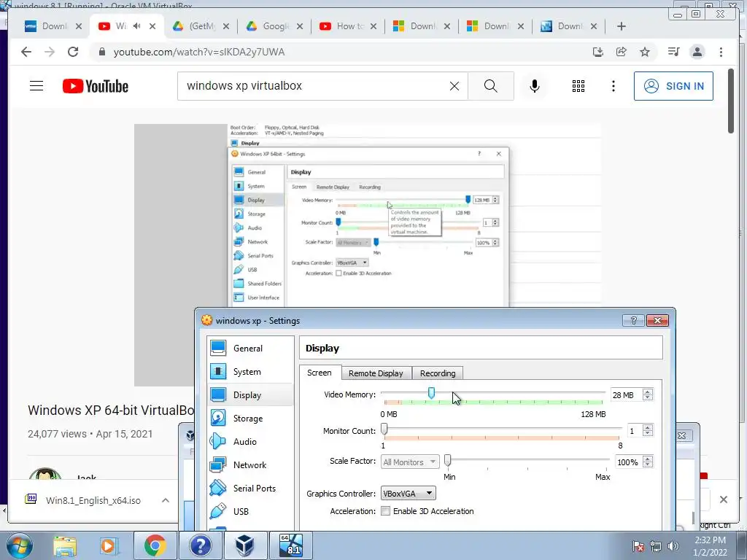Click the Monitor Count slider handle
The image size is (747, 560).
384,429
